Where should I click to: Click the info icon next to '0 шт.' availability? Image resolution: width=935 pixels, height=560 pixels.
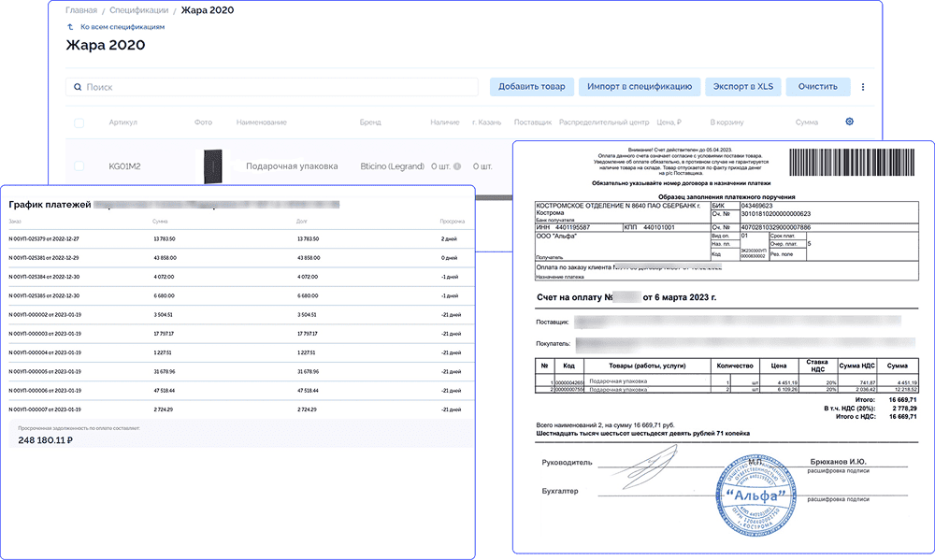(x=457, y=166)
